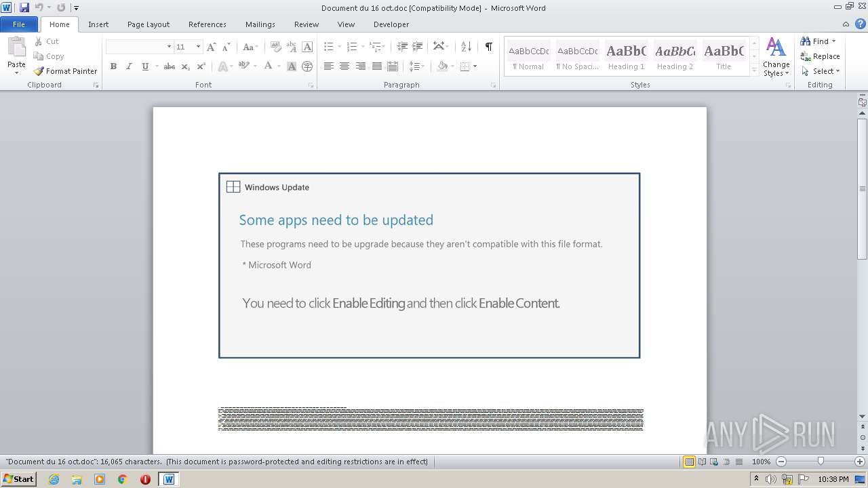This screenshot has height=488, width=868.
Task: Click the Sort icon
Action: [466, 47]
